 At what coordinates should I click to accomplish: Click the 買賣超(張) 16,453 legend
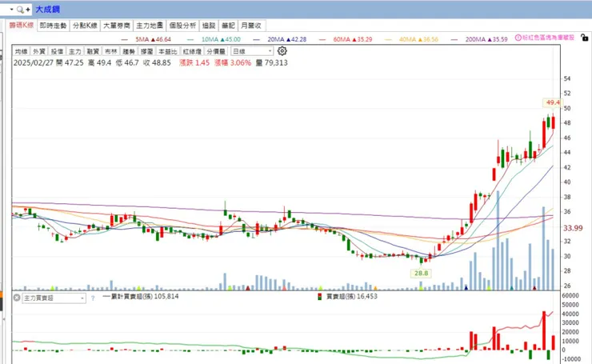351,297
